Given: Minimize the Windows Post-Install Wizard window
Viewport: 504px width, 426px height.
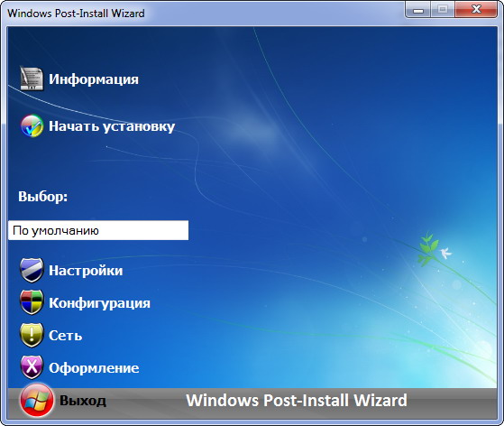Looking at the screenshot, I should coord(417,10).
